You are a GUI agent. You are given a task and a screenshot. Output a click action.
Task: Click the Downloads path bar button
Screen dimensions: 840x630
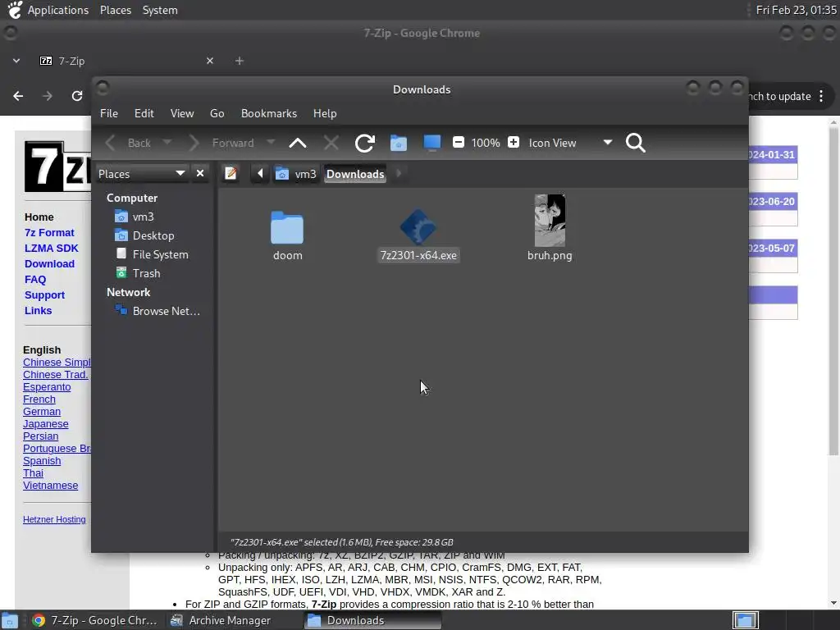(x=355, y=174)
